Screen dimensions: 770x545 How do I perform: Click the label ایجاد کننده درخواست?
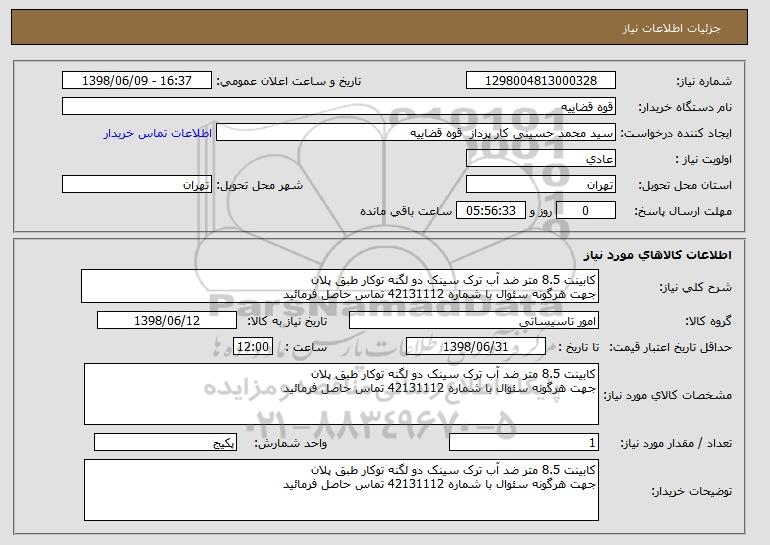pyautogui.click(x=676, y=133)
